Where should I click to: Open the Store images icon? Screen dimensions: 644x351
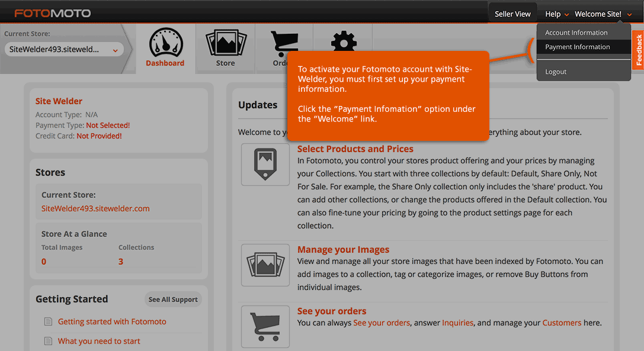[x=226, y=43]
